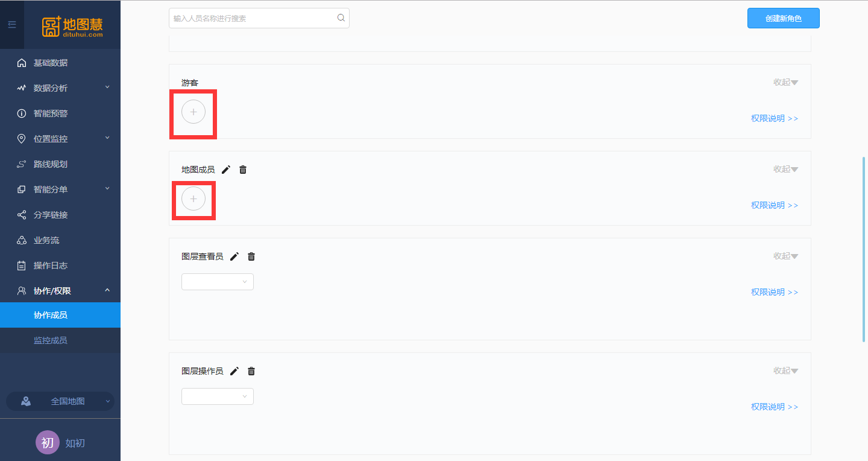This screenshot has height=461, width=868.
Task: Click the member name search field
Action: [259, 18]
